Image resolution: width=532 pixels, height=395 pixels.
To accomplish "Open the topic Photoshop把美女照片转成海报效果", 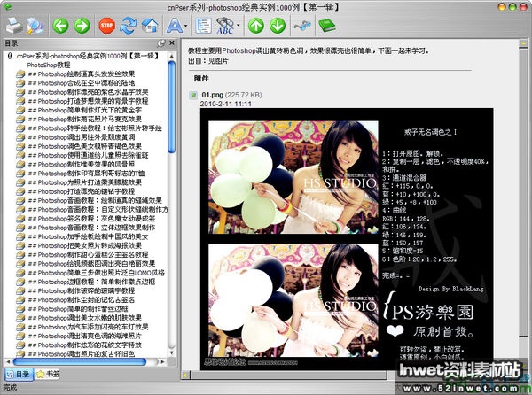I will click(85, 245).
